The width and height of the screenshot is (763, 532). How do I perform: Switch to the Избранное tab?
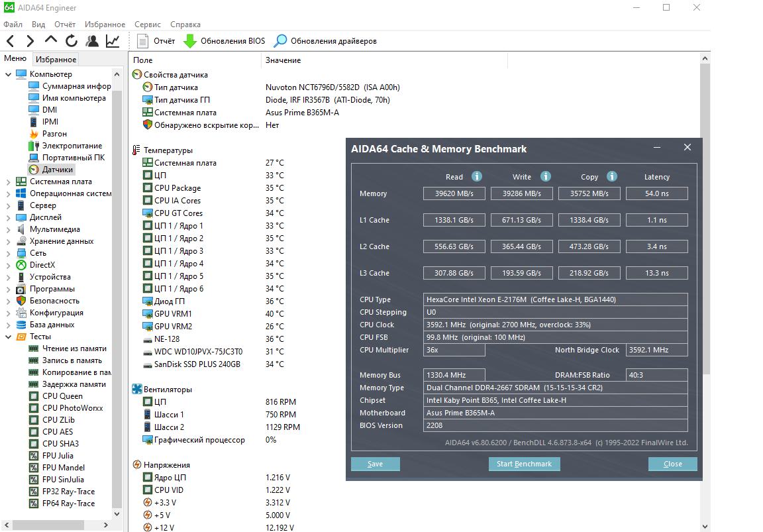click(56, 60)
